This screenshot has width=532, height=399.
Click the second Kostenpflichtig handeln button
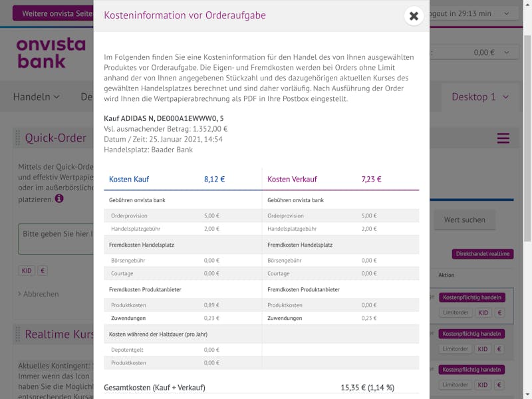[x=471, y=334]
